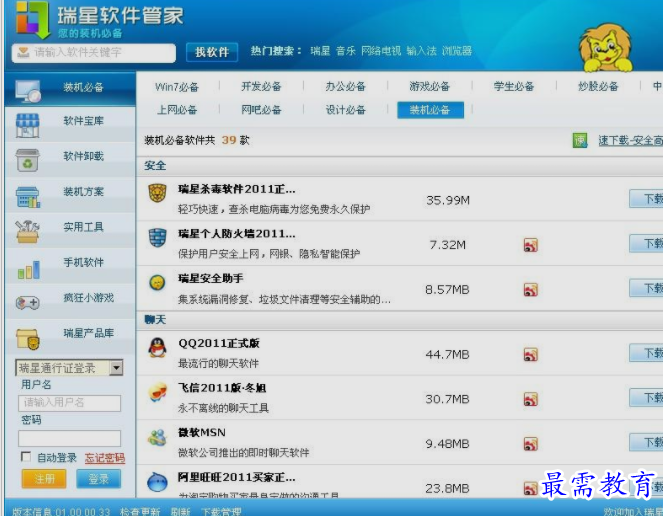Click the 微软MSN people icon

tap(157, 437)
